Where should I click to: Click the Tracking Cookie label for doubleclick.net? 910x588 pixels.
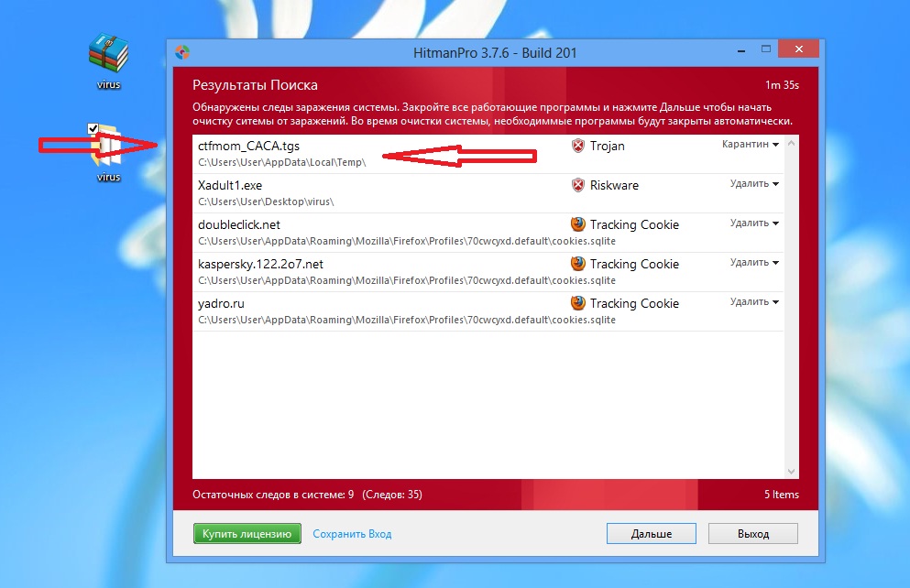634,225
